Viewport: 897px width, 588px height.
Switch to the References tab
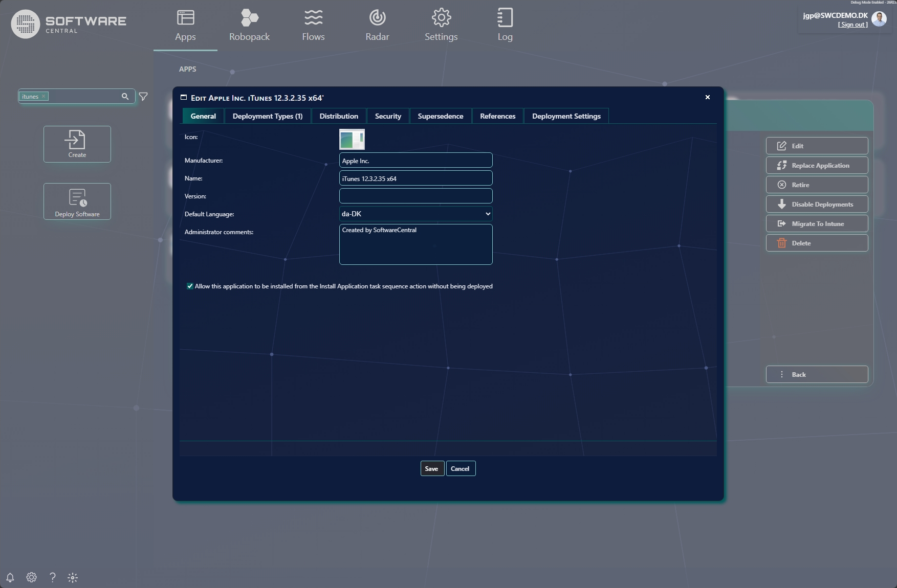tap(498, 116)
